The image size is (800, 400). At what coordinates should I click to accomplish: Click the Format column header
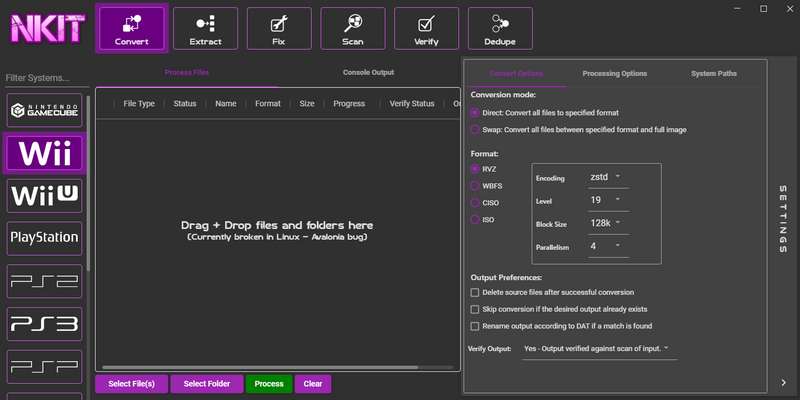[268, 104]
